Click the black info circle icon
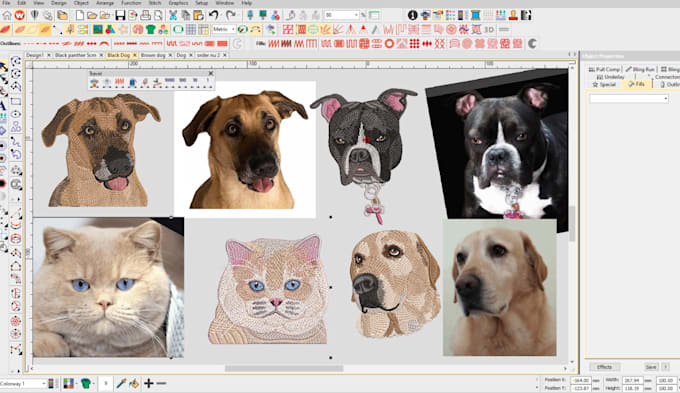Image resolution: width=680 pixels, height=393 pixels. click(412, 16)
